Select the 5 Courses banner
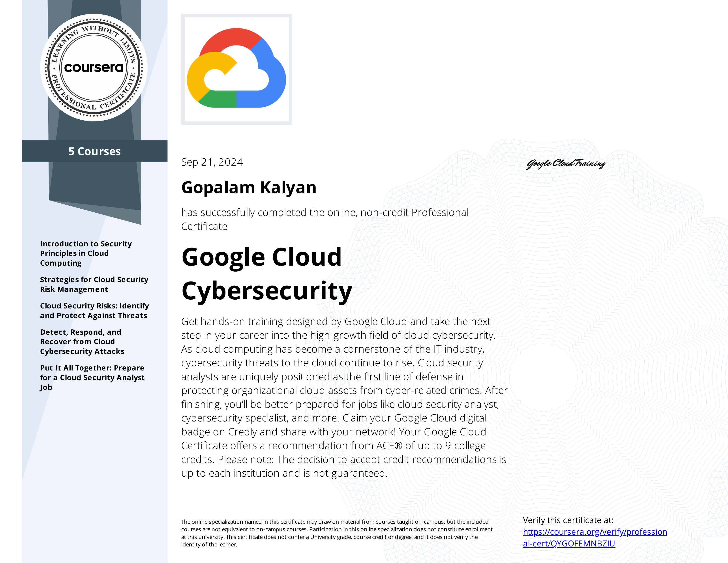This screenshot has width=728, height=563. point(95,151)
